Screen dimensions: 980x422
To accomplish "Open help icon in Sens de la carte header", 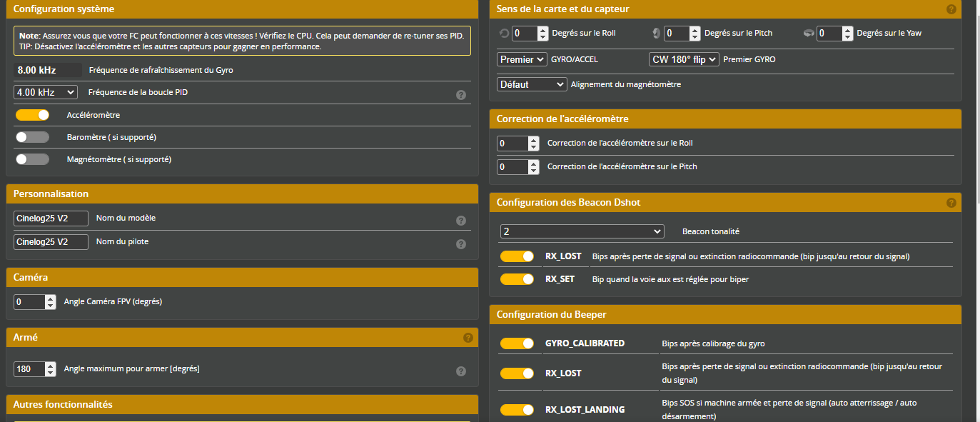I will click(x=951, y=9).
